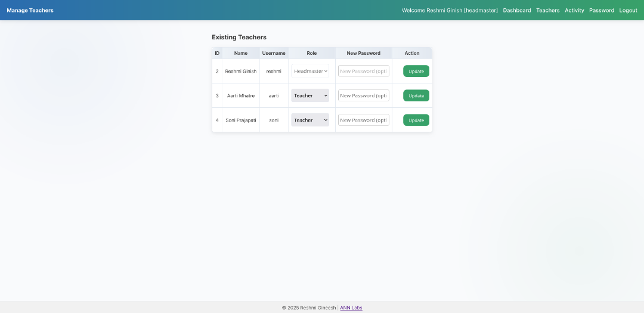Log out using the Logout link
Viewport: 644px width, 313px height.
[628, 10]
